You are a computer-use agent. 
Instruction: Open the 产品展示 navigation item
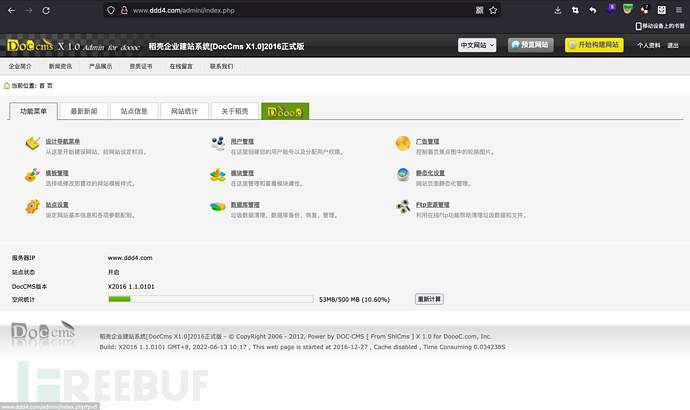(x=100, y=66)
